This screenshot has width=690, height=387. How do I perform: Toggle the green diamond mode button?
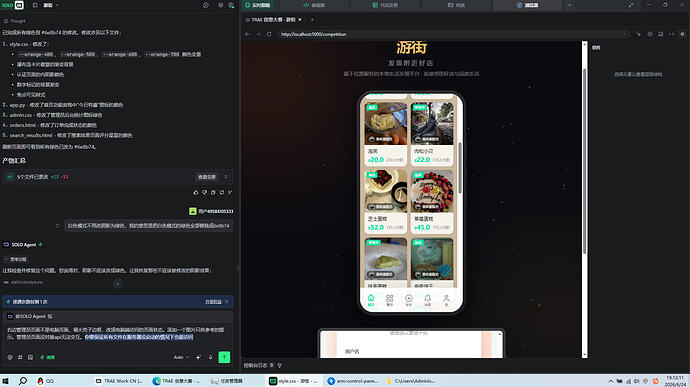click(48, 358)
